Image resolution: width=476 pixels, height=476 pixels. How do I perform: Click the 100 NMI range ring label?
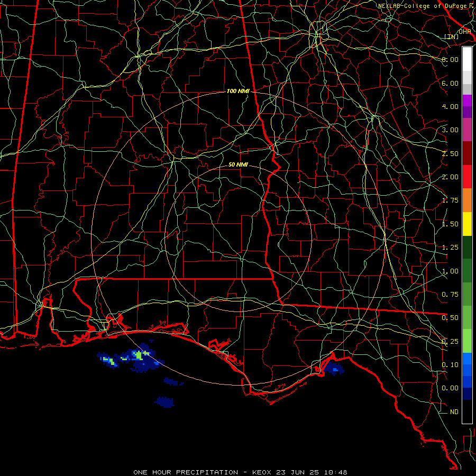pyautogui.click(x=238, y=91)
